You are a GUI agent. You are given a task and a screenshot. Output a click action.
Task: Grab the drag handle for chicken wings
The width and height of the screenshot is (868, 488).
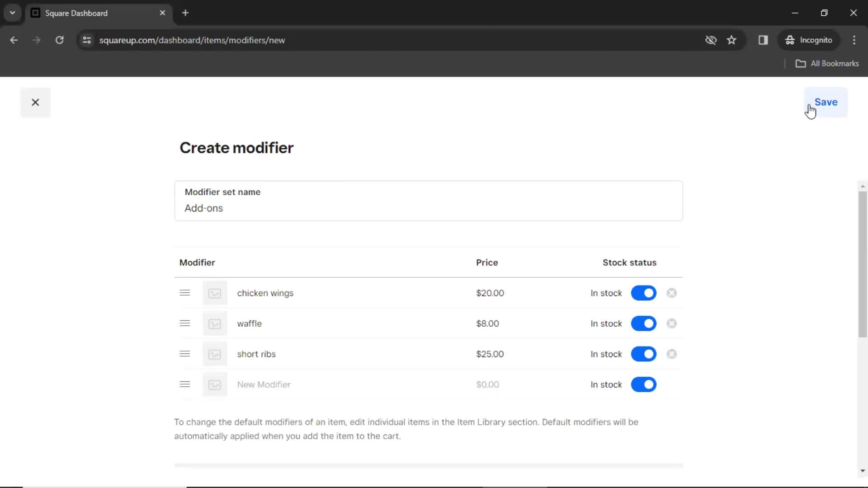(x=184, y=293)
